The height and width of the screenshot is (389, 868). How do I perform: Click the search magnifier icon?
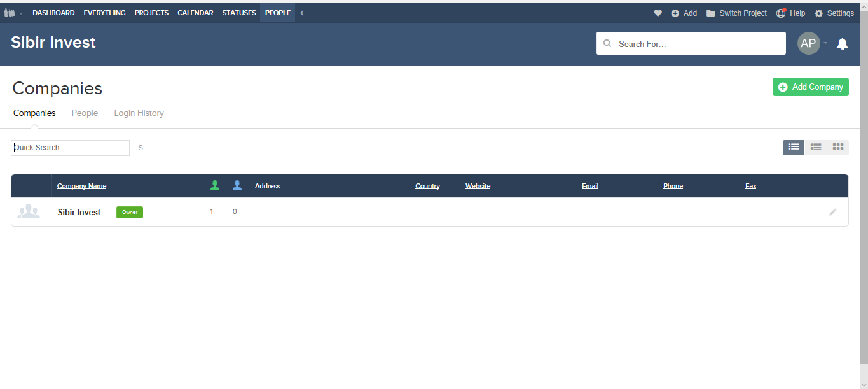pos(607,44)
